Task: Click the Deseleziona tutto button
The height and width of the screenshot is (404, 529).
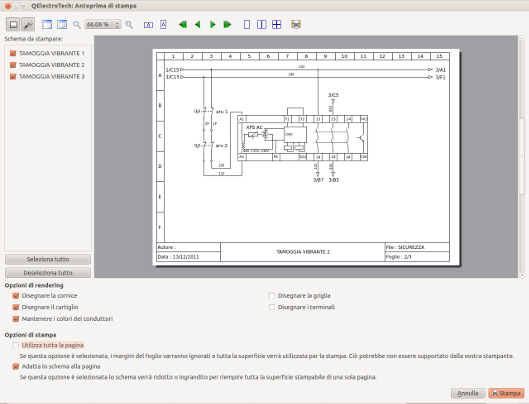Action: 48,273
